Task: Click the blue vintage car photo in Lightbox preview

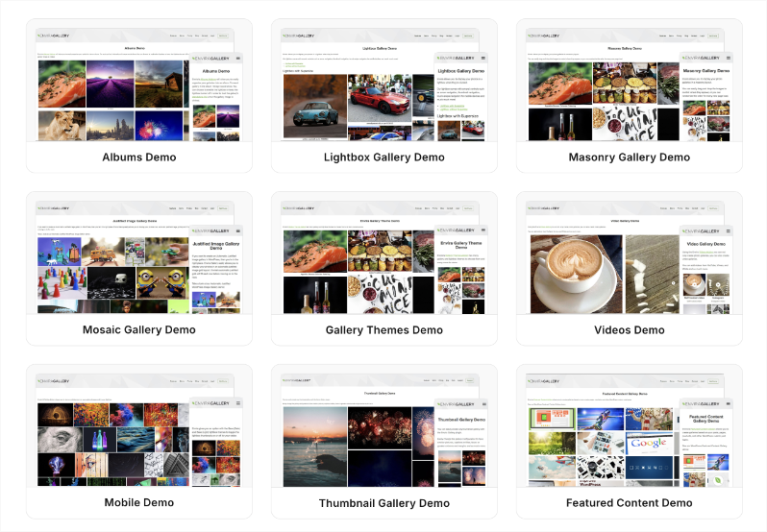Action: [x=314, y=107]
